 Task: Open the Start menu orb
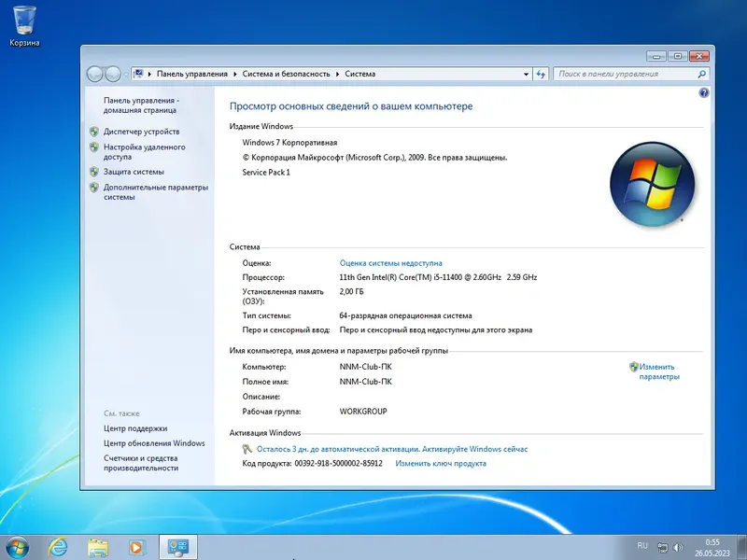[18, 548]
